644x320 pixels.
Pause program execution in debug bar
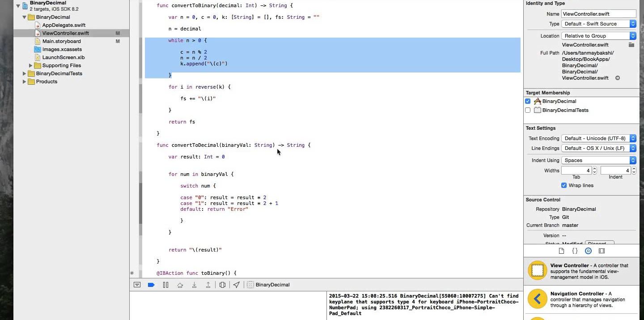tap(165, 285)
